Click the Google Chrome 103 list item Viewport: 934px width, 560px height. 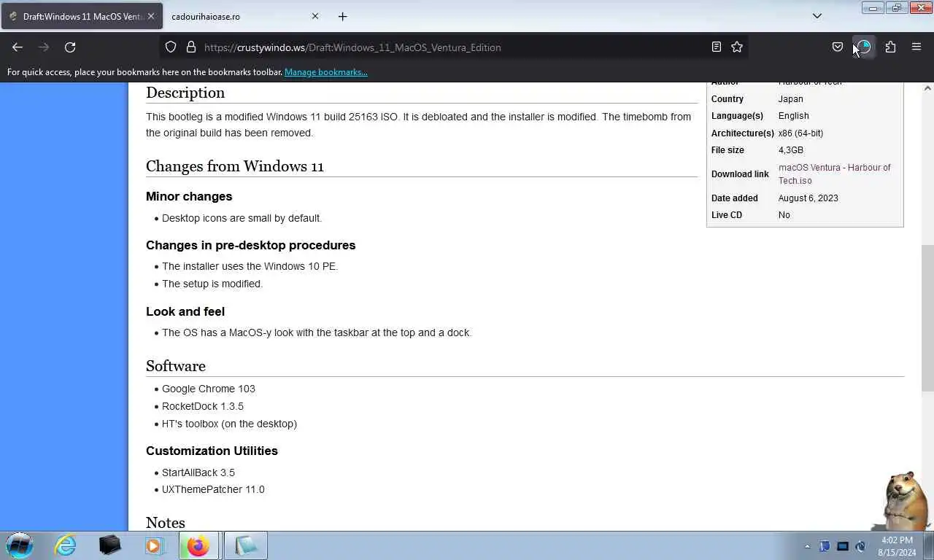point(209,389)
